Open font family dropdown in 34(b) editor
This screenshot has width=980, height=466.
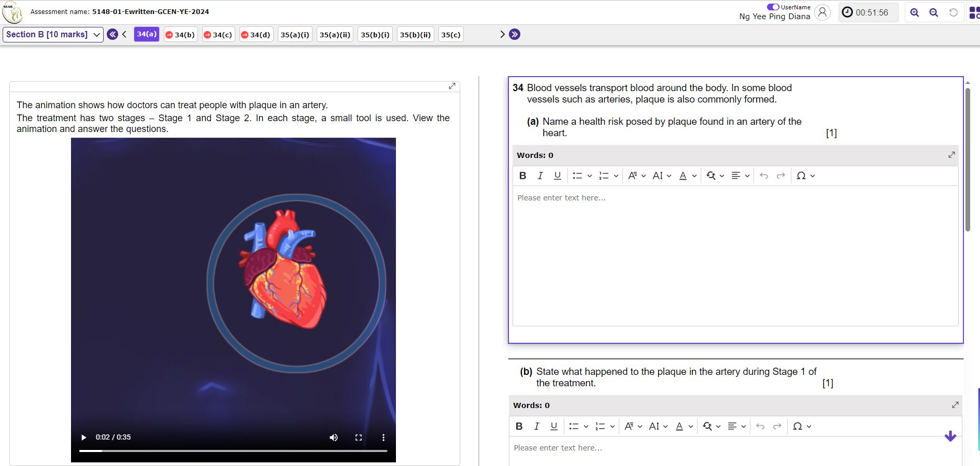tap(633, 426)
